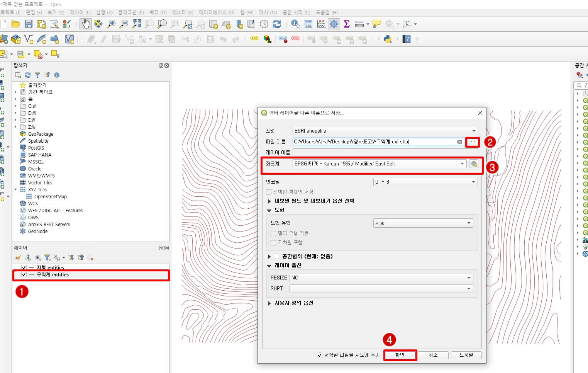Open the 도형 유형 자동 dropdown

[423, 223]
